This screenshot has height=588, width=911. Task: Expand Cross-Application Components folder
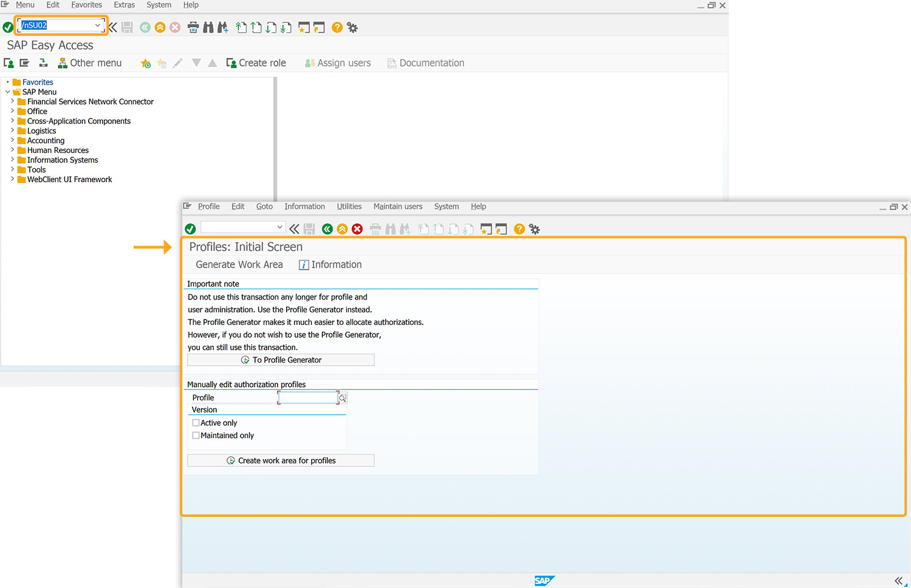click(x=12, y=121)
